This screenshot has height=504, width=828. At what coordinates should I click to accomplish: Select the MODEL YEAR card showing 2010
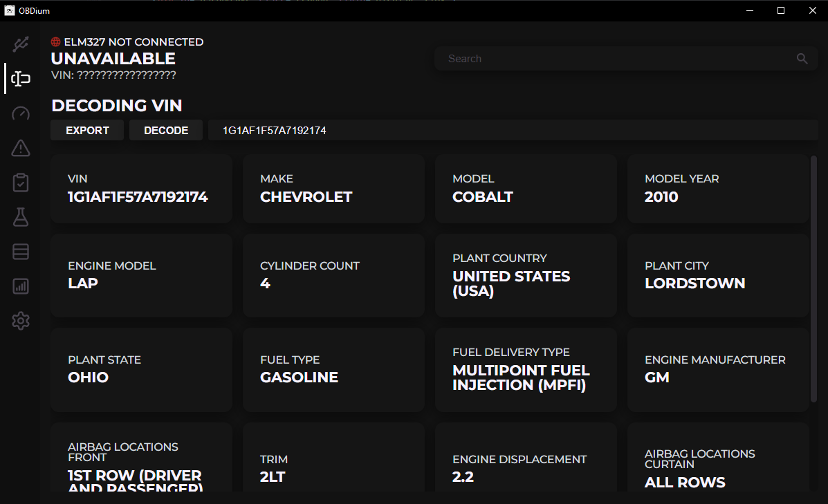(x=718, y=189)
